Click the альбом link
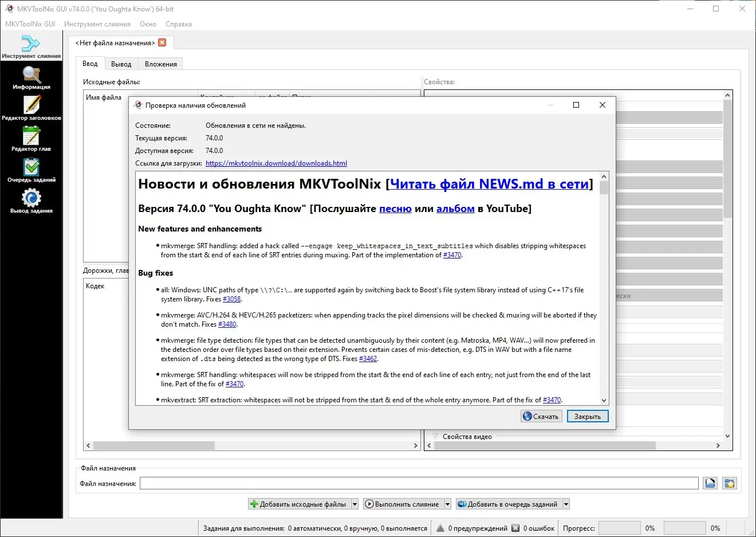 455,209
